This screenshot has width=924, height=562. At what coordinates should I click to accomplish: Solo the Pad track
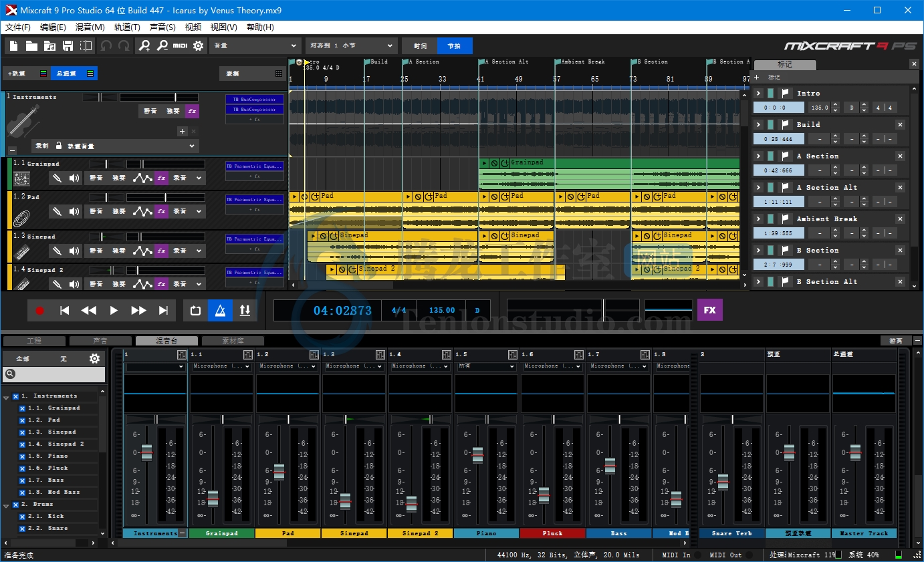point(119,211)
